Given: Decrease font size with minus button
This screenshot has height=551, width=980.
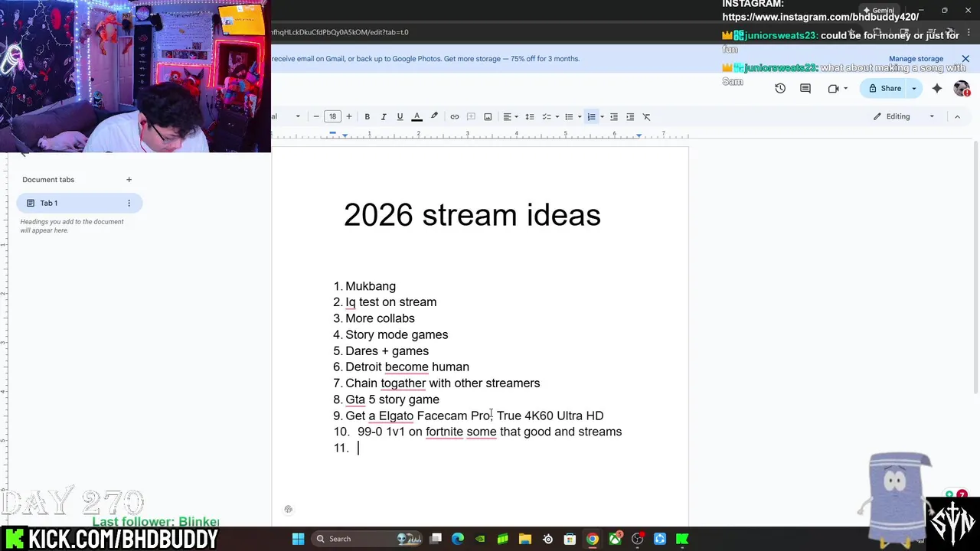Looking at the screenshot, I should pyautogui.click(x=316, y=116).
